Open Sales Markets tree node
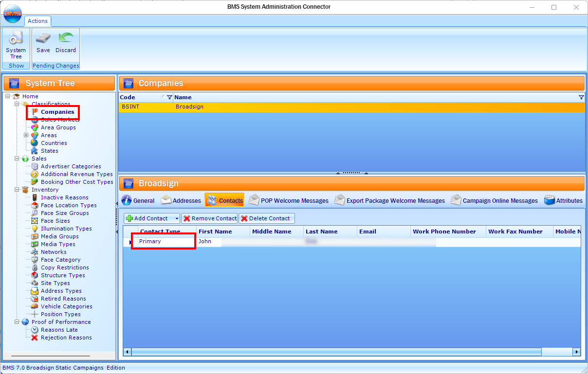The height and width of the screenshot is (374, 588). [60, 120]
